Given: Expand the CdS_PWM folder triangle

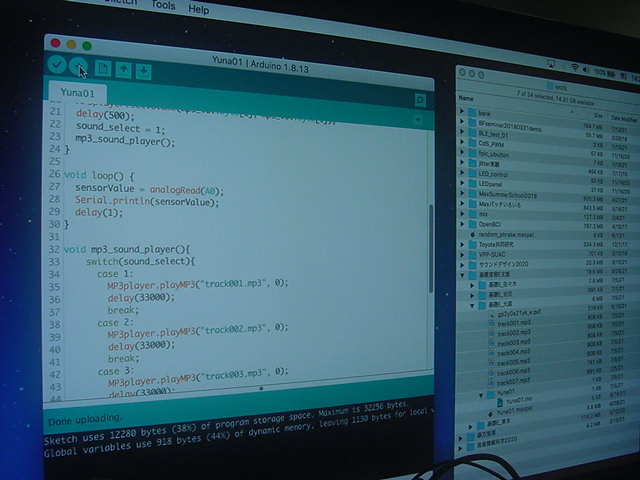Looking at the screenshot, I should 462,142.
